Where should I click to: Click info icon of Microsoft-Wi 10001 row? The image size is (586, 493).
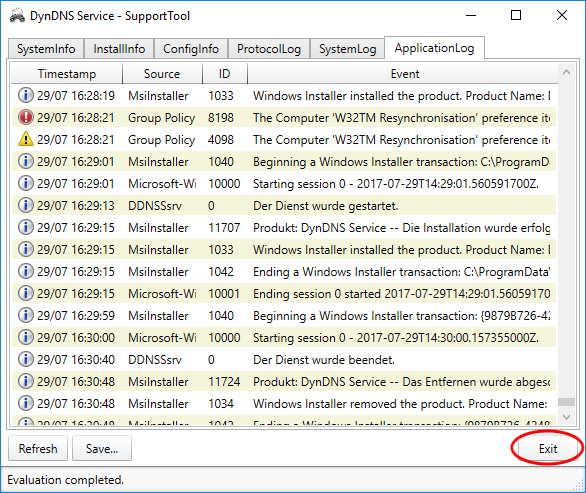26,293
